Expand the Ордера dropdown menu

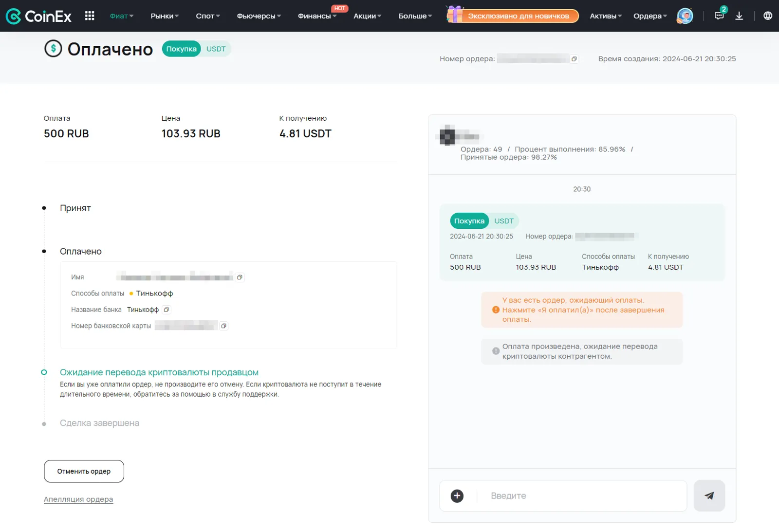point(650,16)
